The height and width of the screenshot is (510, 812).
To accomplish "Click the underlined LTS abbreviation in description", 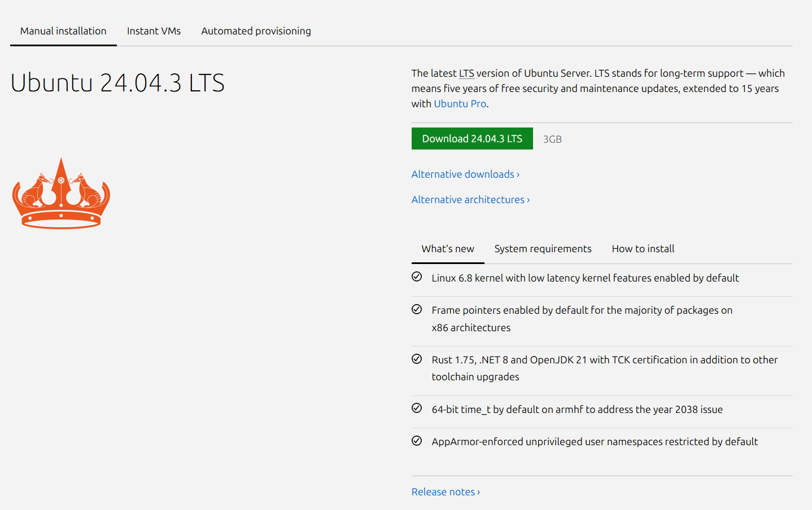I will coord(466,73).
